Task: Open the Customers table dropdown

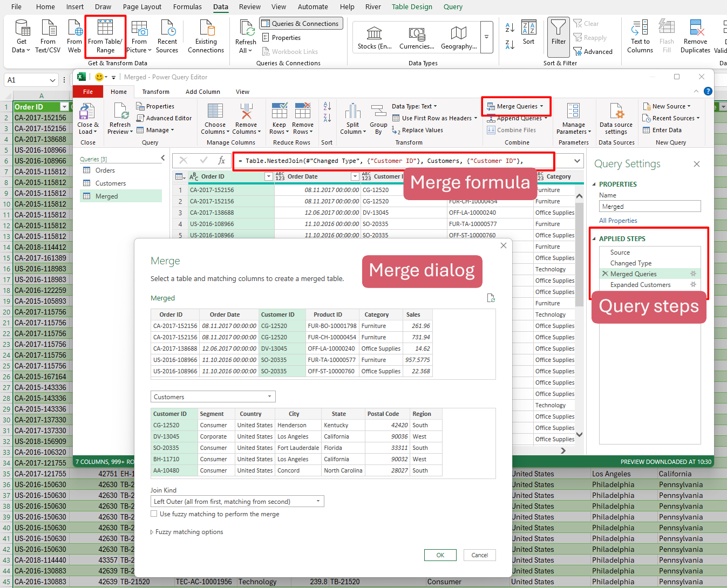Action: (x=213, y=397)
